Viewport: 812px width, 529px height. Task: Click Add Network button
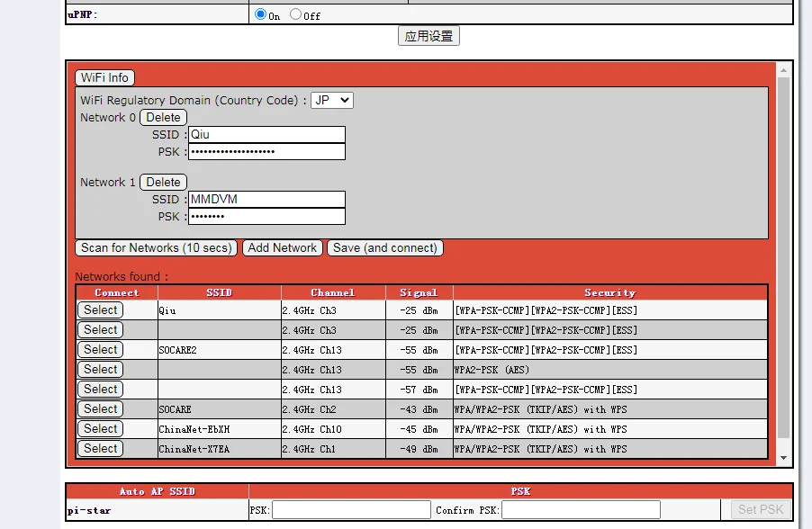283,248
